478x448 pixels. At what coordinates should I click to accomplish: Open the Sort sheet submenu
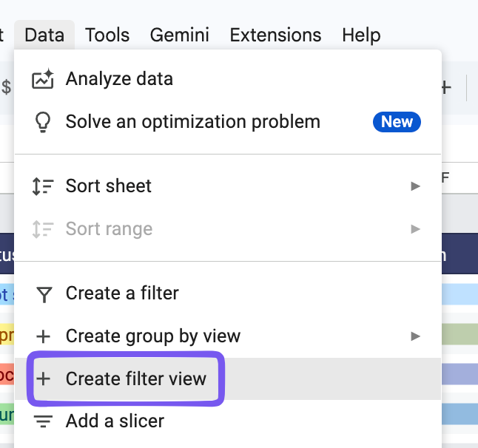228,186
